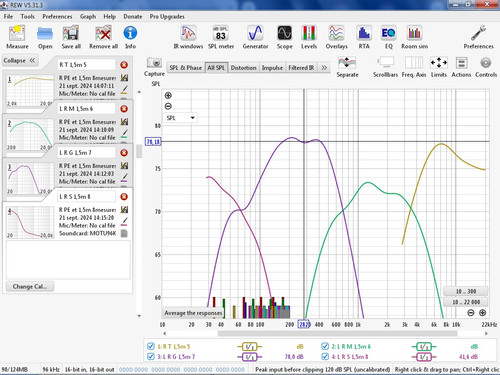Image resolution: width=500 pixels, height=375 pixels.
Task: Open the RTA analyzer
Action: tap(364, 37)
